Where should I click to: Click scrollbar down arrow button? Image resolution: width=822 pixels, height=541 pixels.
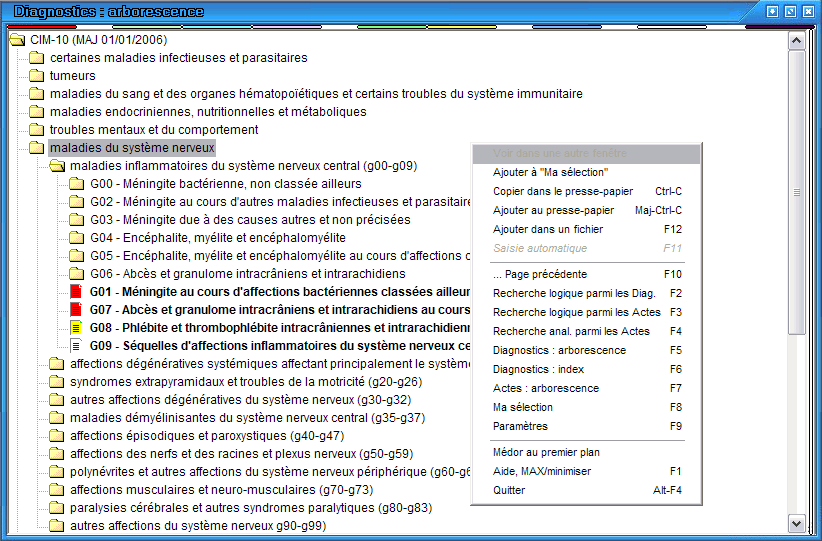point(796,523)
